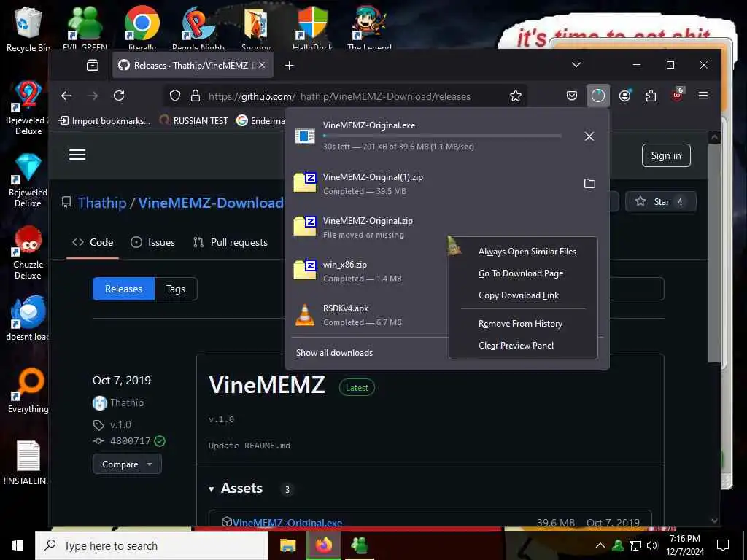Select Always Open Similar Files
747x560 pixels.
[527, 252]
